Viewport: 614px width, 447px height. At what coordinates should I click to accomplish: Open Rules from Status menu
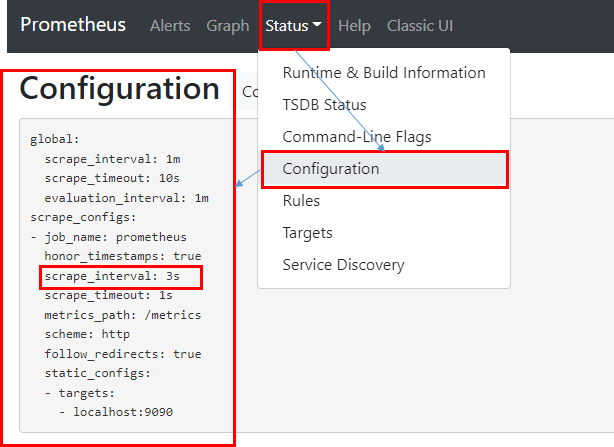pyautogui.click(x=384, y=201)
